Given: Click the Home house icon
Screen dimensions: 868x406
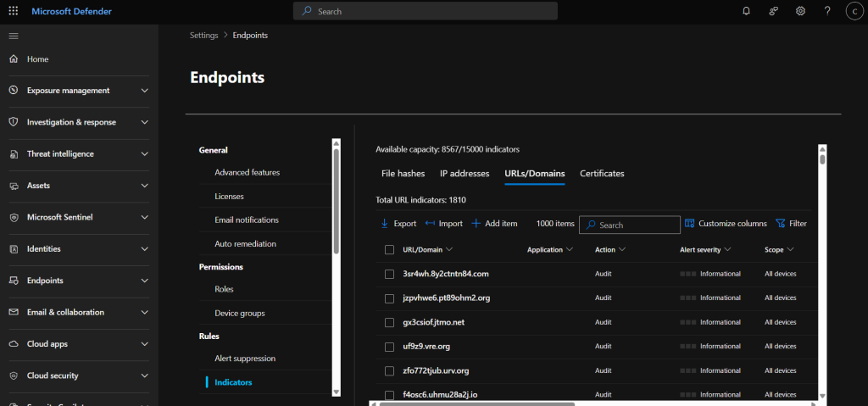Looking at the screenshot, I should 14,59.
